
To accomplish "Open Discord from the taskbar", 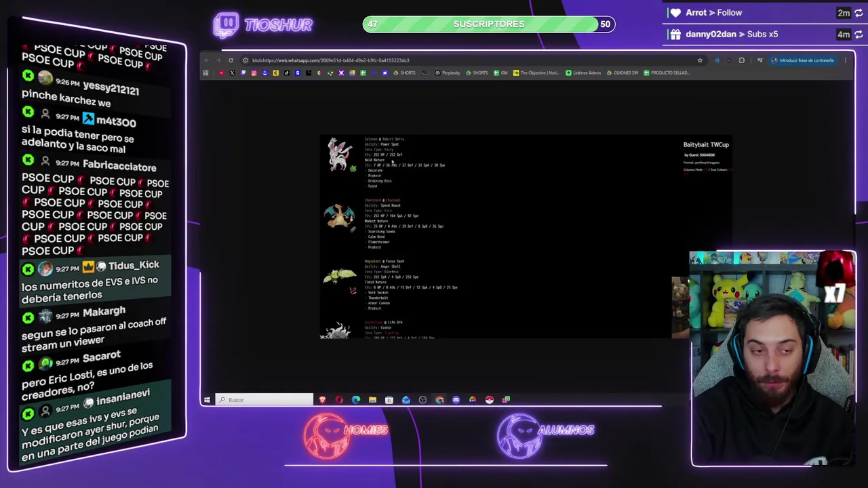I will click(x=456, y=400).
